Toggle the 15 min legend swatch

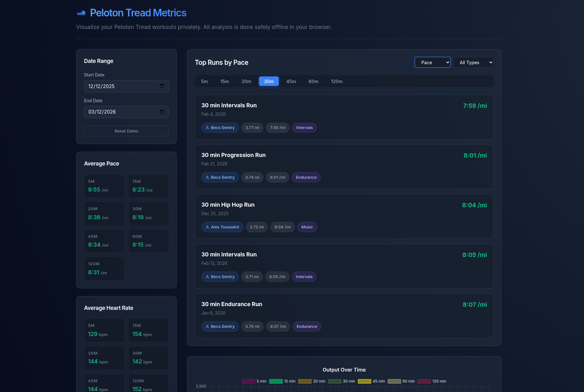coord(276,381)
